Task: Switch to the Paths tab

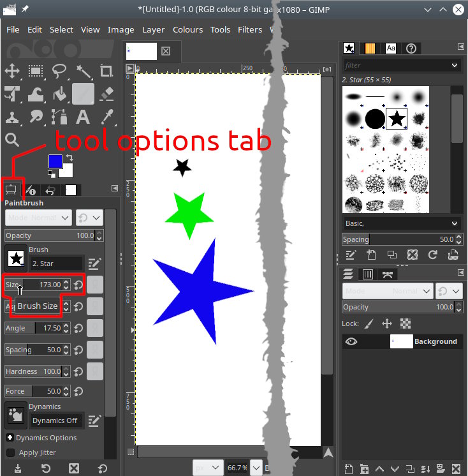Action: click(388, 275)
